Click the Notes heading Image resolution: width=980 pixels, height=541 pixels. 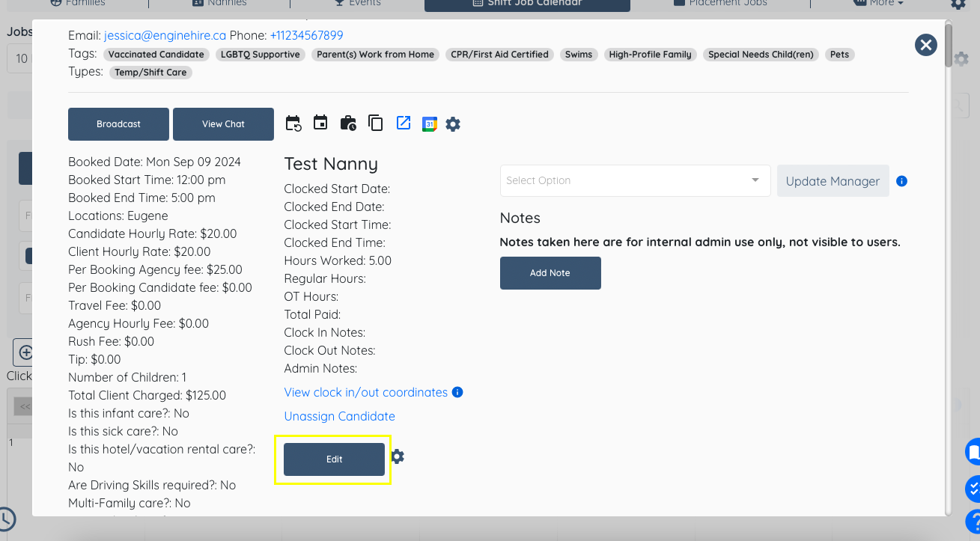(x=520, y=218)
